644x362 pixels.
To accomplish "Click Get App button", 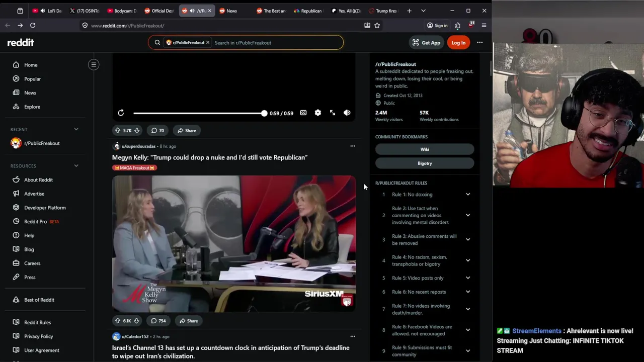I will 426,43.
